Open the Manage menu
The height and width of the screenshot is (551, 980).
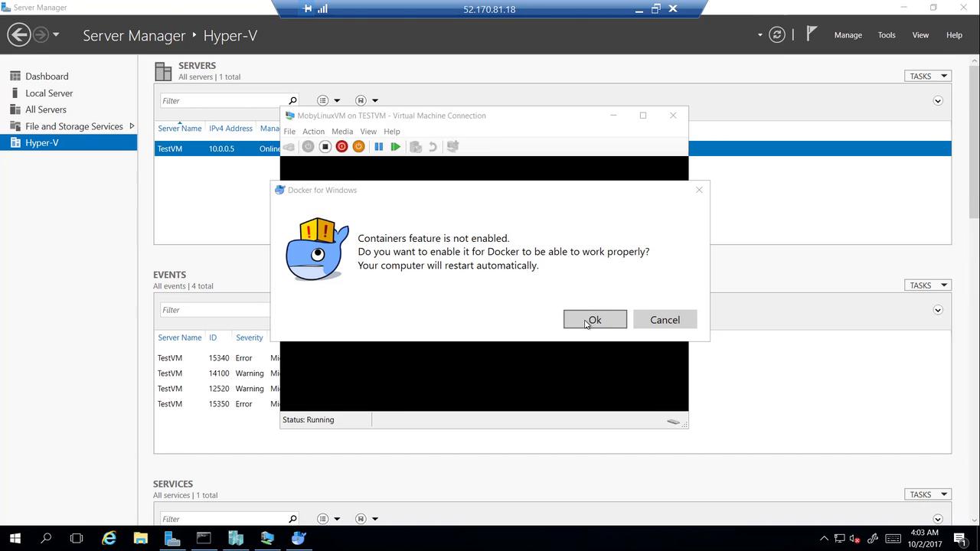(x=848, y=35)
